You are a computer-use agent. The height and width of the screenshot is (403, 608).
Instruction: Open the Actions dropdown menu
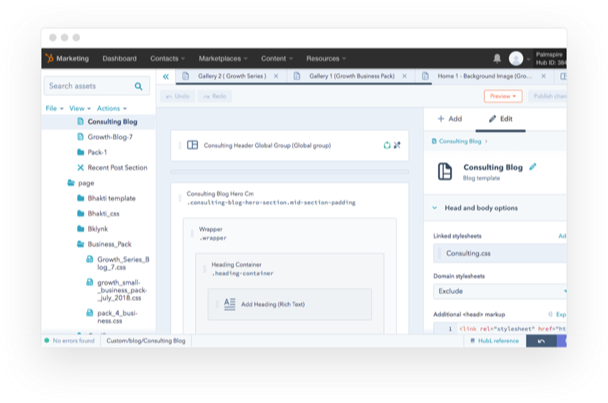point(111,108)
